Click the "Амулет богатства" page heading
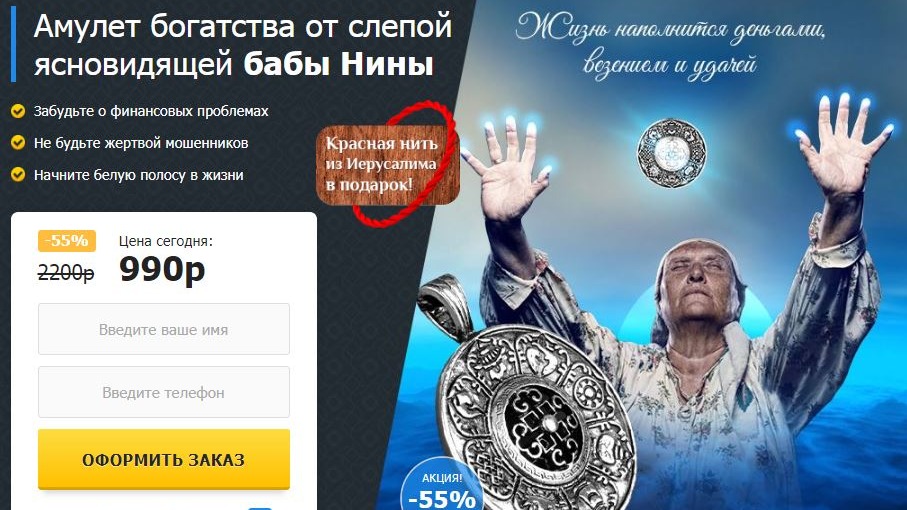907x510 pixels. 243,45
